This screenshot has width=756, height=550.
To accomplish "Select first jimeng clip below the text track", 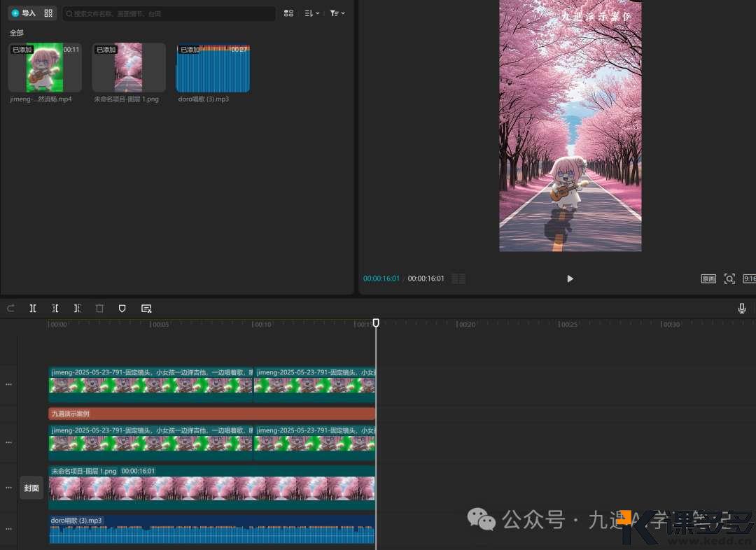I will point(150,442).
